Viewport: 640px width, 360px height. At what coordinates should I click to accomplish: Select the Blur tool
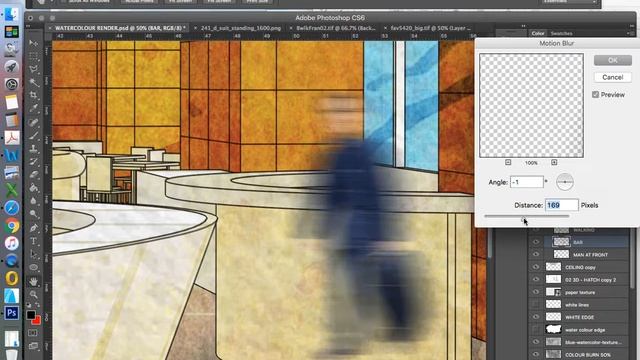(x=33, y=201)
